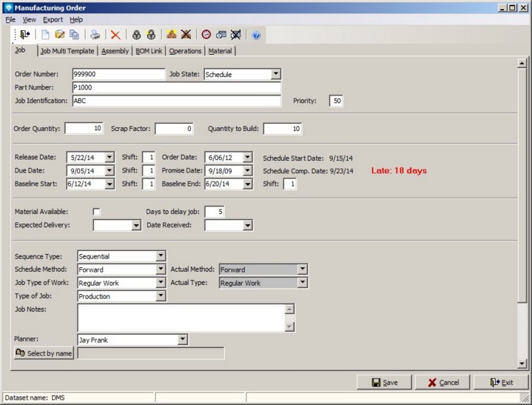The width and height of the screenshot is (532, 405).
Task: Click the copy documents toolbar icon
Action: pos(74,35)
